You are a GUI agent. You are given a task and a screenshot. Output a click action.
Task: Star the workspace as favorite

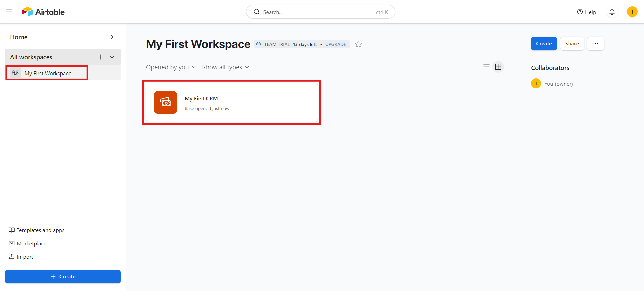pyautogui.click(x=358, y=44)
